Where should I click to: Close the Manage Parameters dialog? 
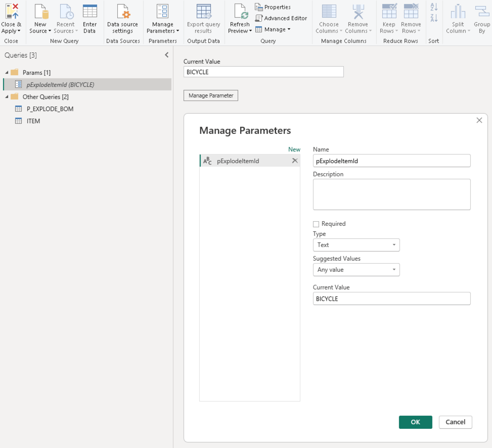pos(479,120)
